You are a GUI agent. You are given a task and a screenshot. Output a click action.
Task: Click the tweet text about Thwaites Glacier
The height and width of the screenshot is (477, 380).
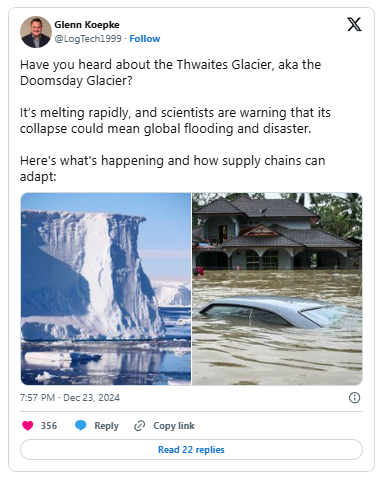pos(170,72)
